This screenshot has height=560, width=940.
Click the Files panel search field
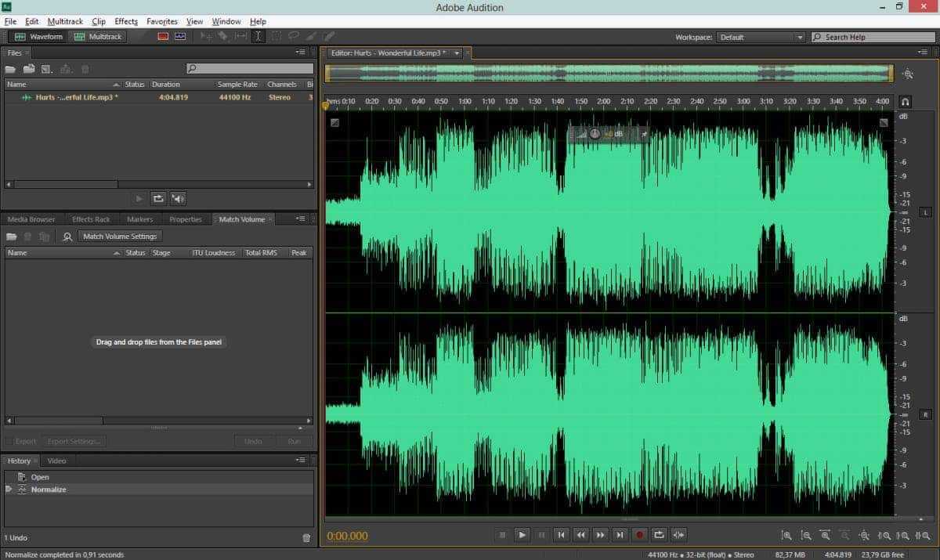[x=250, y=69]
